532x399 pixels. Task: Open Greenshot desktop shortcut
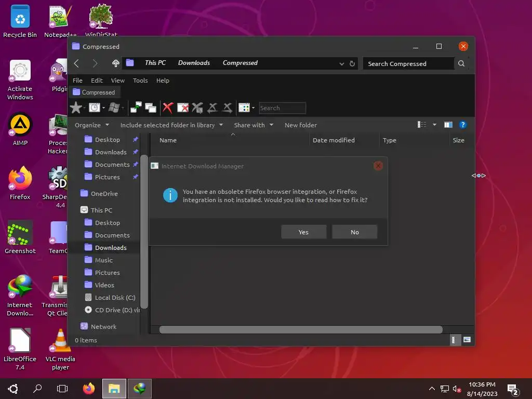[20, 237]
